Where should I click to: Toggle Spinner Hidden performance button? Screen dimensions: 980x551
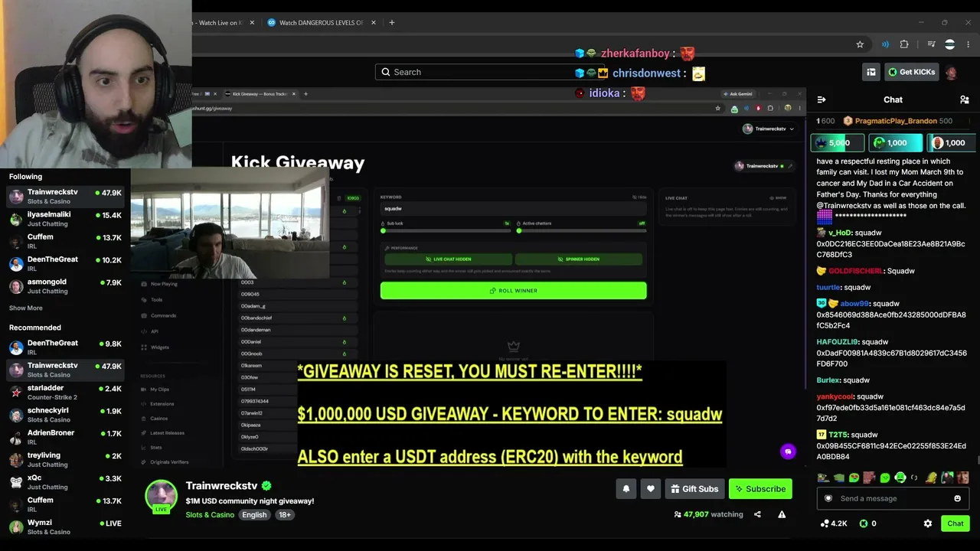(x=578, y=259)
